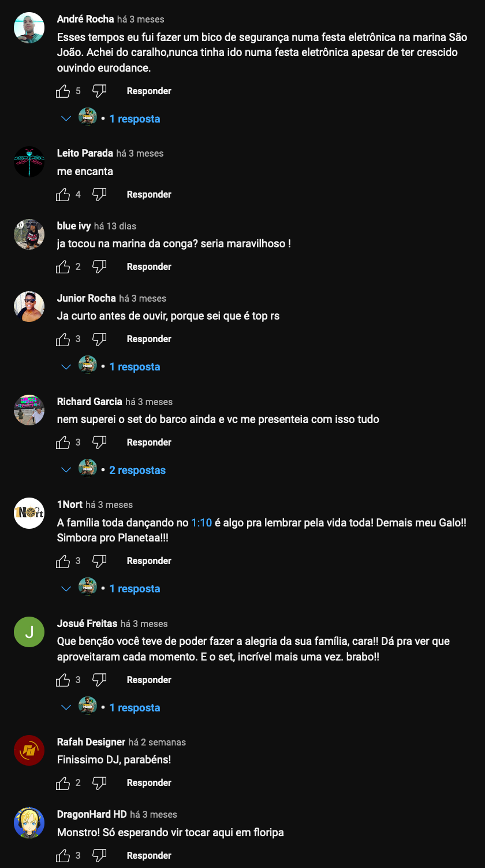Expand 2 respostas under Richard Garcia's comment
Viewport: 485px width, 868px height.
[x=137, y=470]
